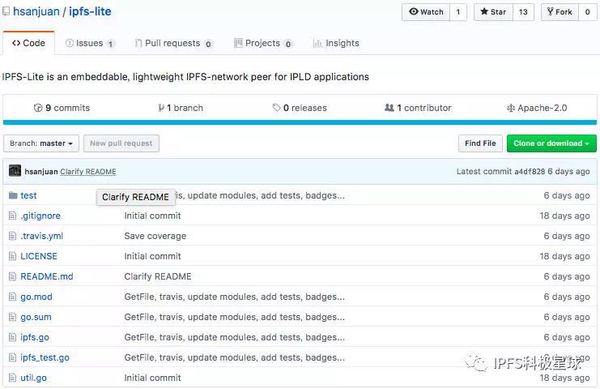Open the Clarify README latest commit message
600x389 pixels.
[x=88, y=171]
